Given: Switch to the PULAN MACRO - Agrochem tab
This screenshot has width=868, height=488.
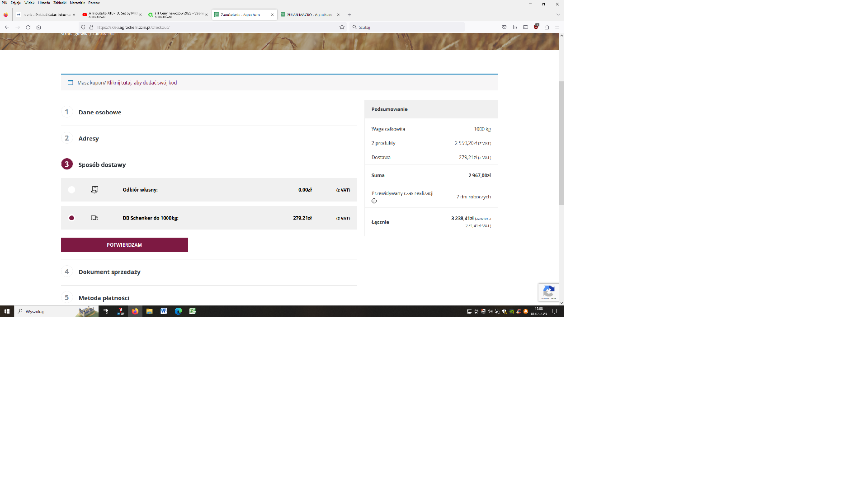Looking at the screenshot, I should click(309, 15).
